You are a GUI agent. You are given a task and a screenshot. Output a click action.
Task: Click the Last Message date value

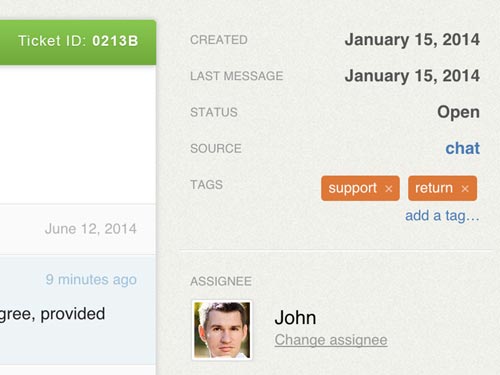pyautogui.click(x=412, y=76)
